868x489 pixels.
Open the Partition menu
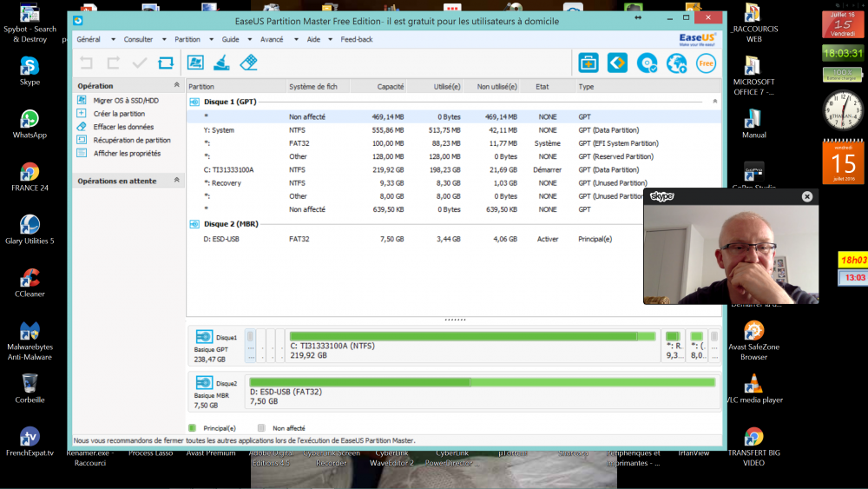pos(187,39)
